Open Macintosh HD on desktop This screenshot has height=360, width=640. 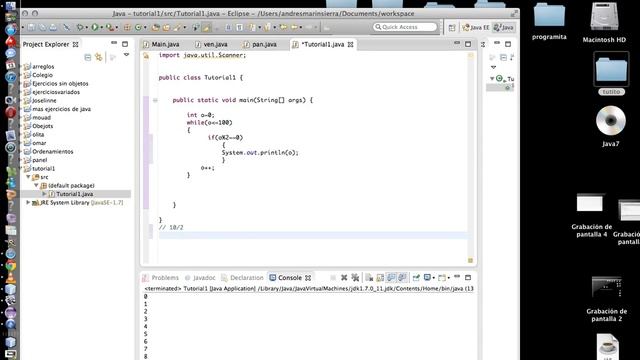(604, 23)
